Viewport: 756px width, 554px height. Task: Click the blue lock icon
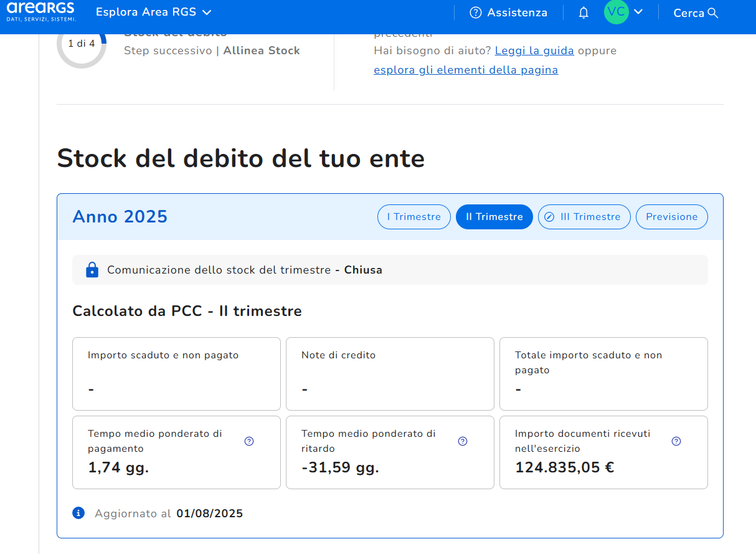[92, 270]
